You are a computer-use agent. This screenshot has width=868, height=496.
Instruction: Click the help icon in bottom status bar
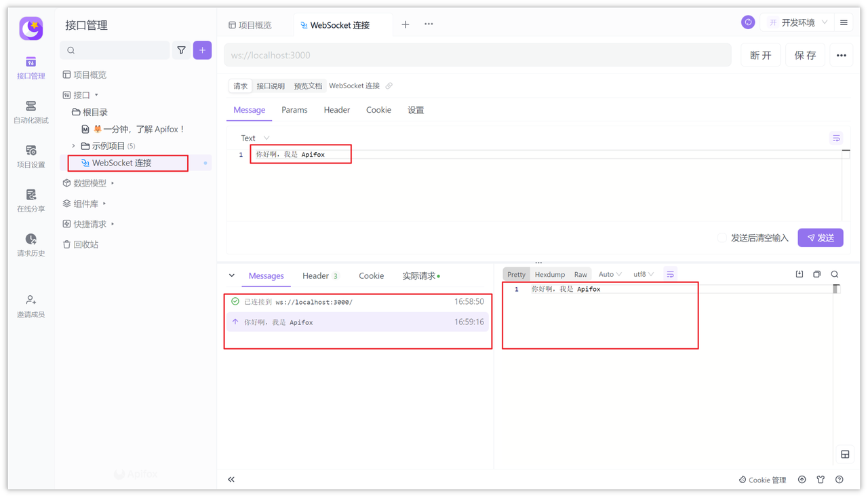point(840,480)
